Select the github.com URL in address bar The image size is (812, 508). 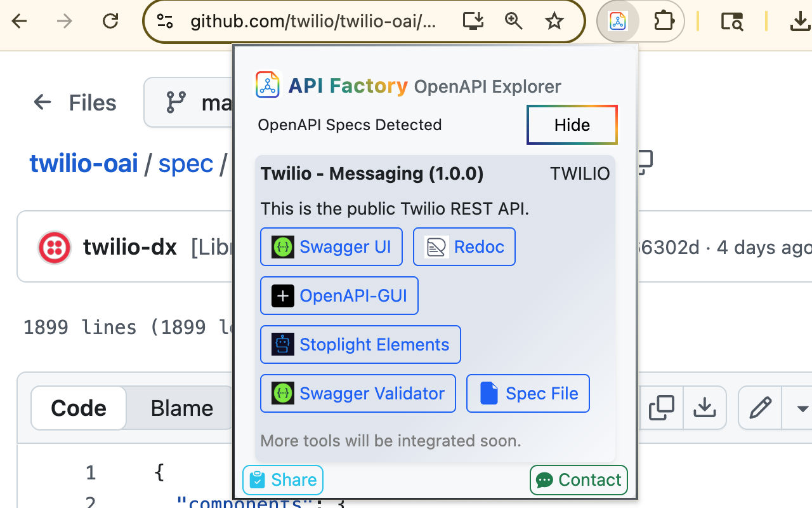[x=313, y=22]
